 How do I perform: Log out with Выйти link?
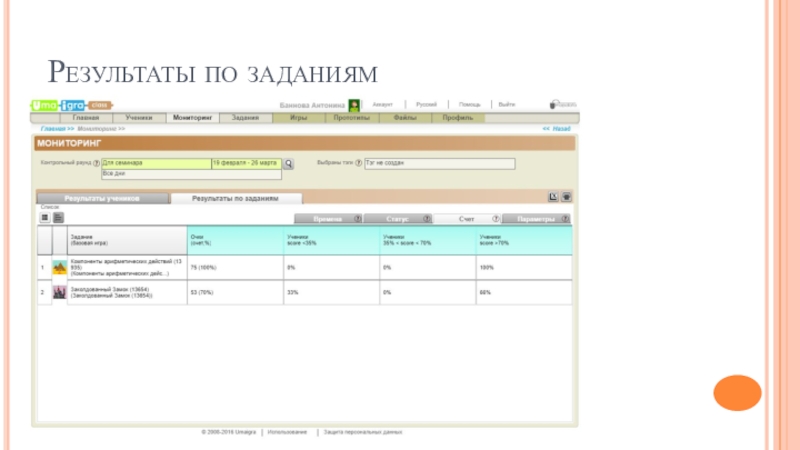pyautogui.click(x=507, y=105)
